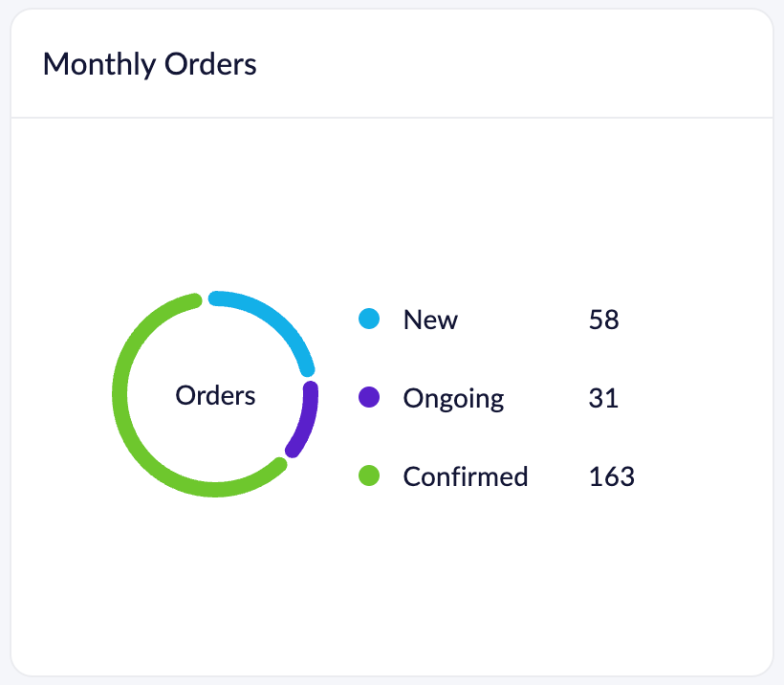Select the purple Ongoing donut segment
This screenshot has height=685, width=784.
pyautogui.click(x=306, y=421)
